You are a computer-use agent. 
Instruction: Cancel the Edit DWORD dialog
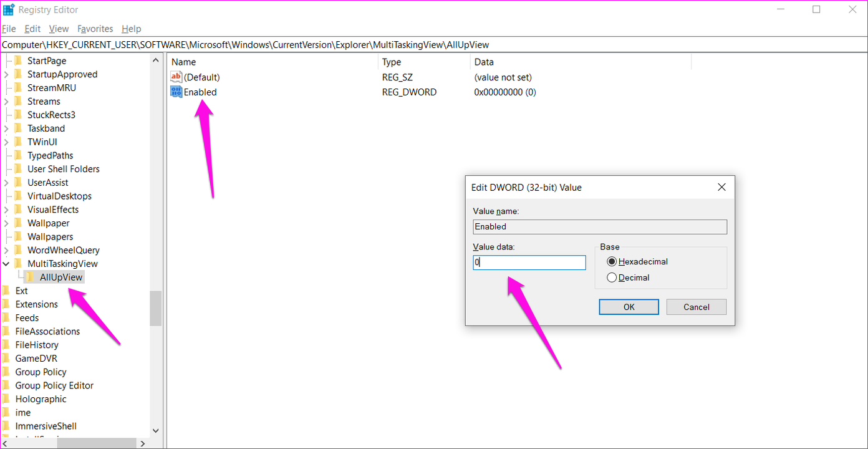tap(696, 307)
